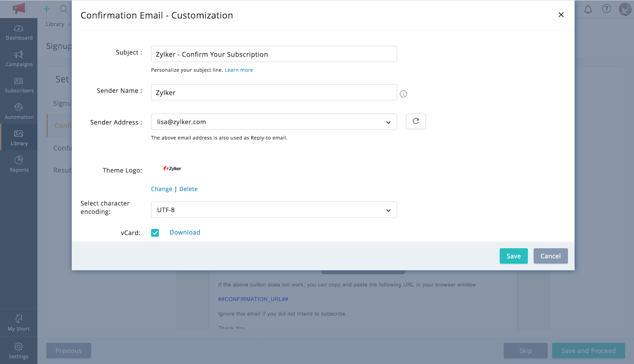
Task: Click inside the Subject input field
Action: 274,54
